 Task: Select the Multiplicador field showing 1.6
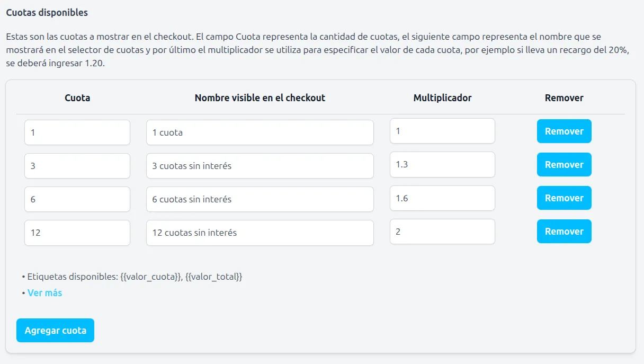pos(442,198)
